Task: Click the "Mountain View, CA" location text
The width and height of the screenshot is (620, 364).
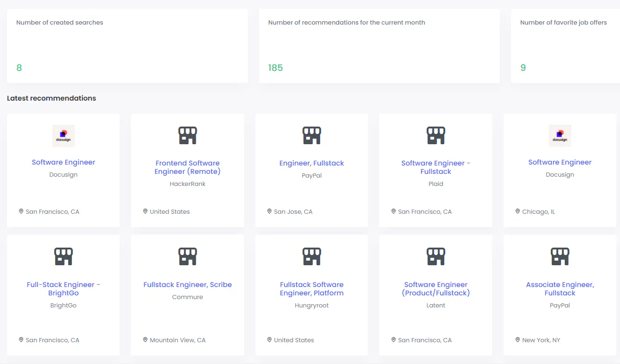Action: pyautogui.click(x=178, y=340)
